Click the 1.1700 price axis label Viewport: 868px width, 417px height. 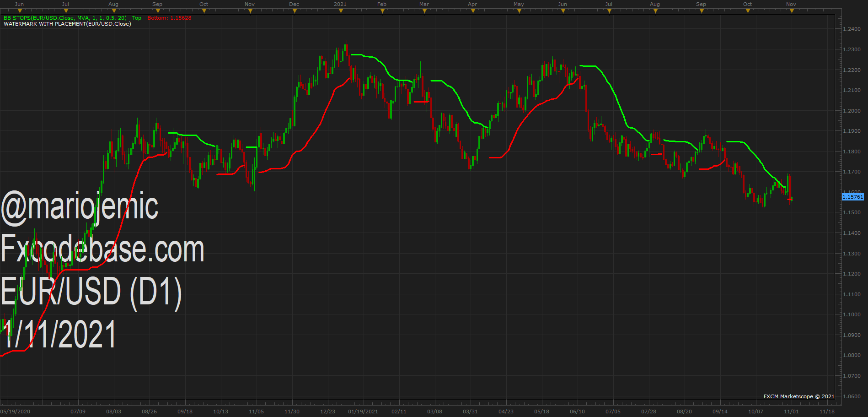(x=852, y=172)
